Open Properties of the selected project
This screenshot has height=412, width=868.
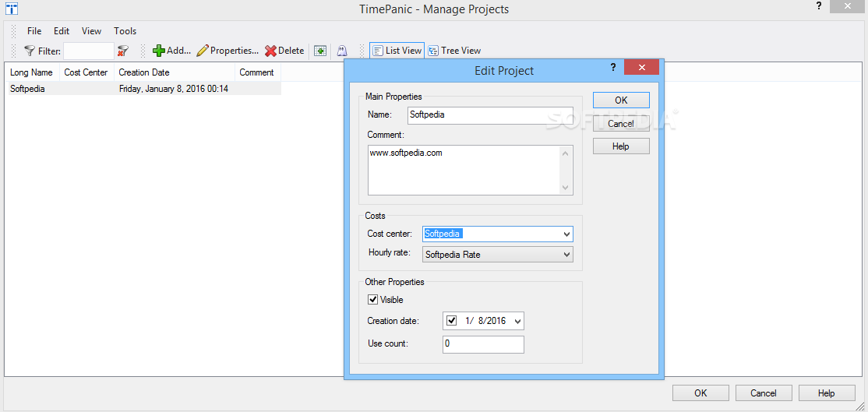[x=228, y=51]
